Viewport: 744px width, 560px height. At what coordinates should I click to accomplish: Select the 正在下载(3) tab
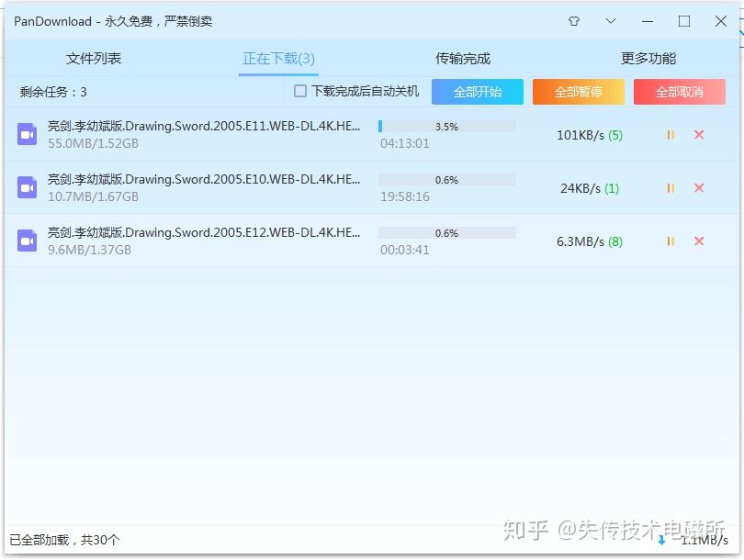(x=278, y=59)
